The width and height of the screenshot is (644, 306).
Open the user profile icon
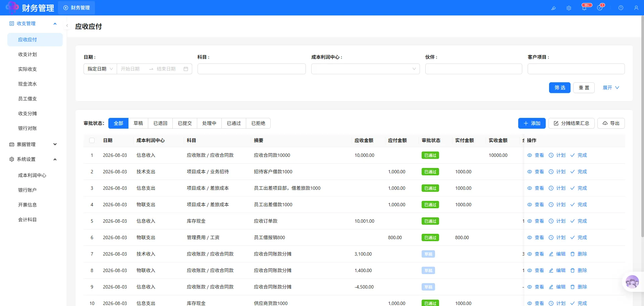(x=636, y=8)
